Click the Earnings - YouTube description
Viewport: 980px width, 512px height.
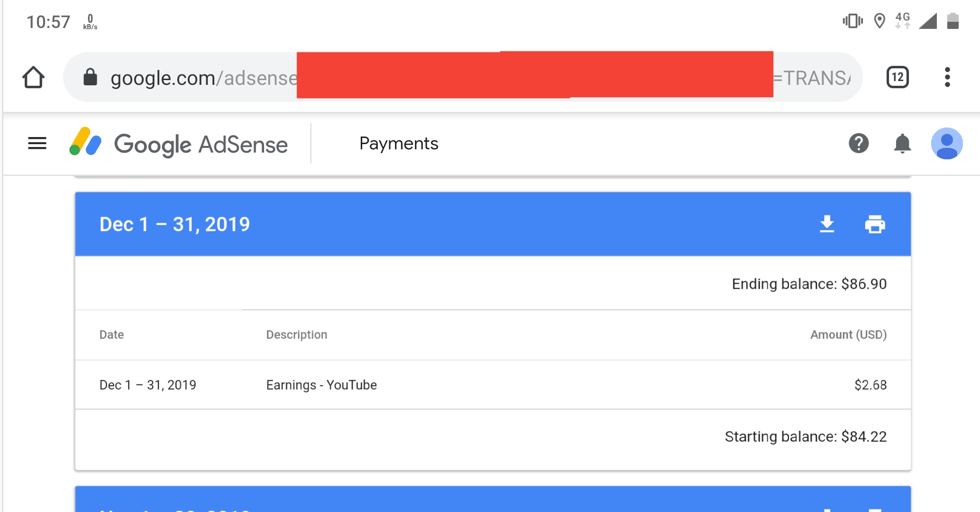pyautogui.click(x=321, y=385)
